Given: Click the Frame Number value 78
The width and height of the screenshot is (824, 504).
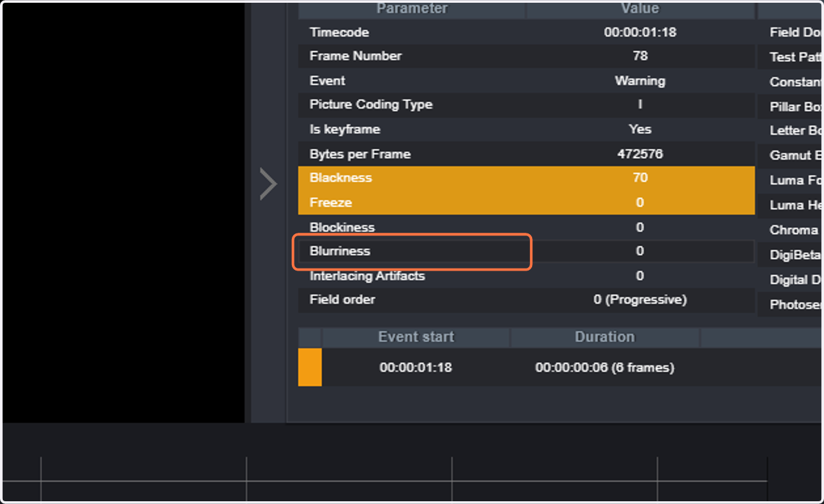Looking at the screenshot, I should [x=640, y=56].
